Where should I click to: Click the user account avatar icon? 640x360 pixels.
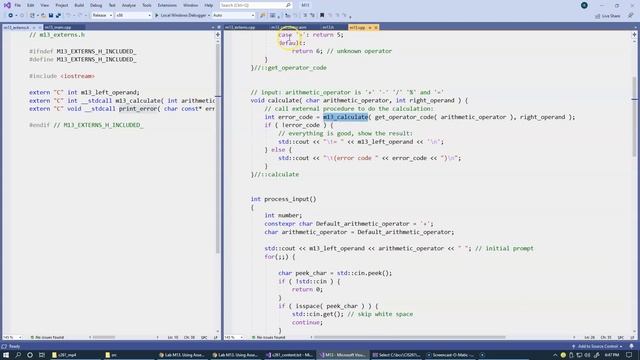[x=584, y=5]
